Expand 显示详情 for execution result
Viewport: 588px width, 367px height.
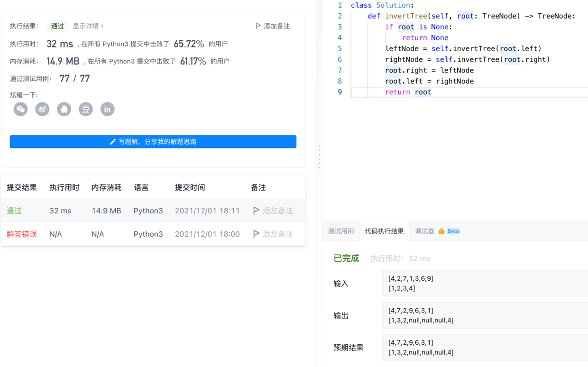pyautogui.click(x=88, y=26)
